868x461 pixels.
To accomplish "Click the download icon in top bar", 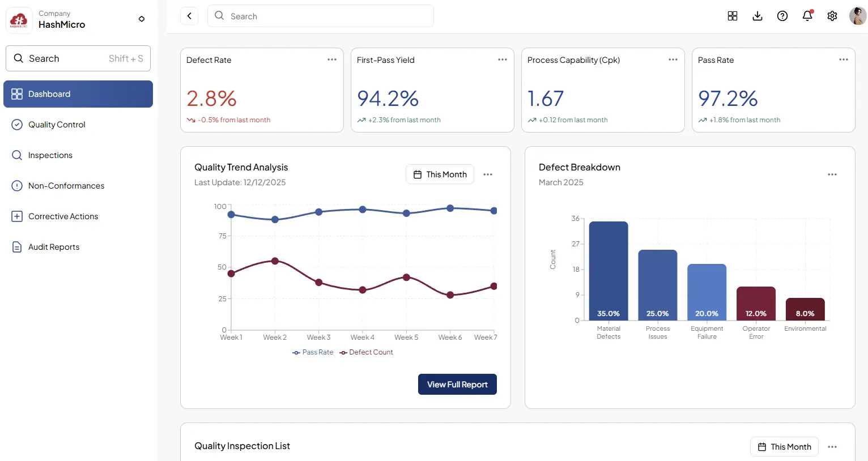I will click(x=758, y=16).
